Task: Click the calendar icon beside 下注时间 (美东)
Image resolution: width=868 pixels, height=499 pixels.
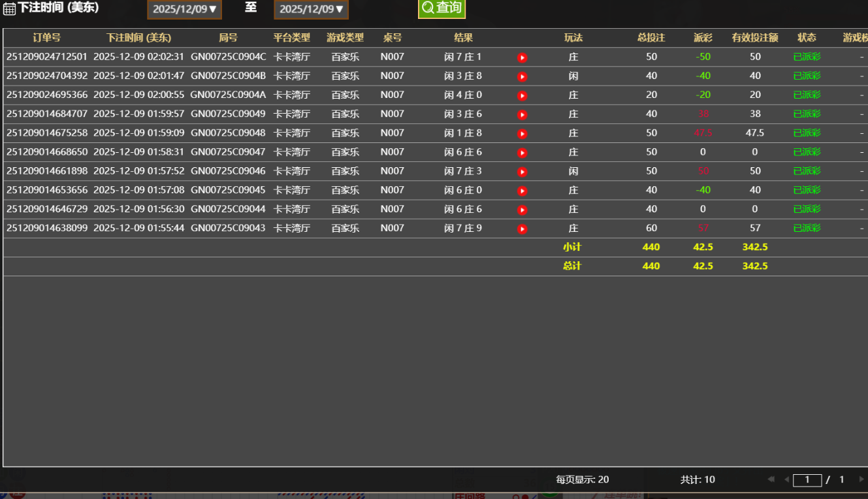Action: pos(8,8)
